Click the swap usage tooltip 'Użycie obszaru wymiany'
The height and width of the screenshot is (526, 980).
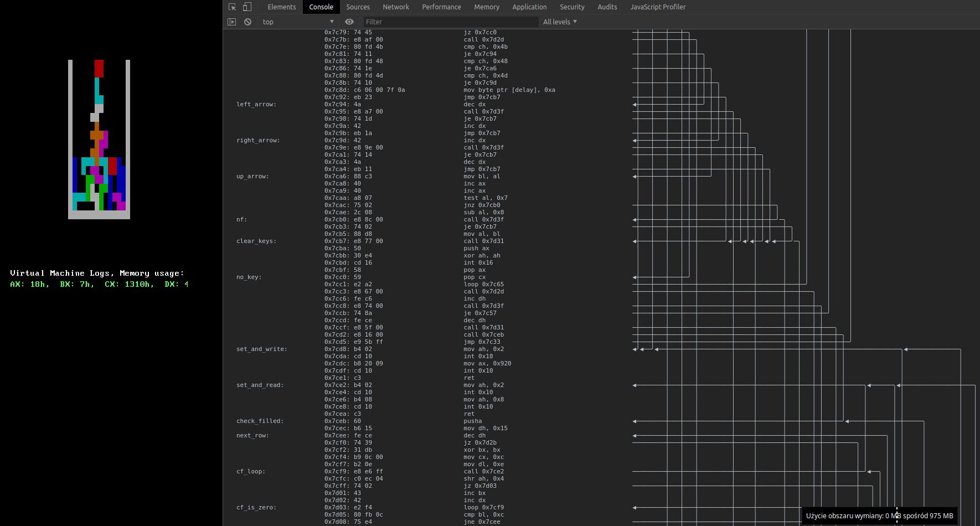point(880,516)
